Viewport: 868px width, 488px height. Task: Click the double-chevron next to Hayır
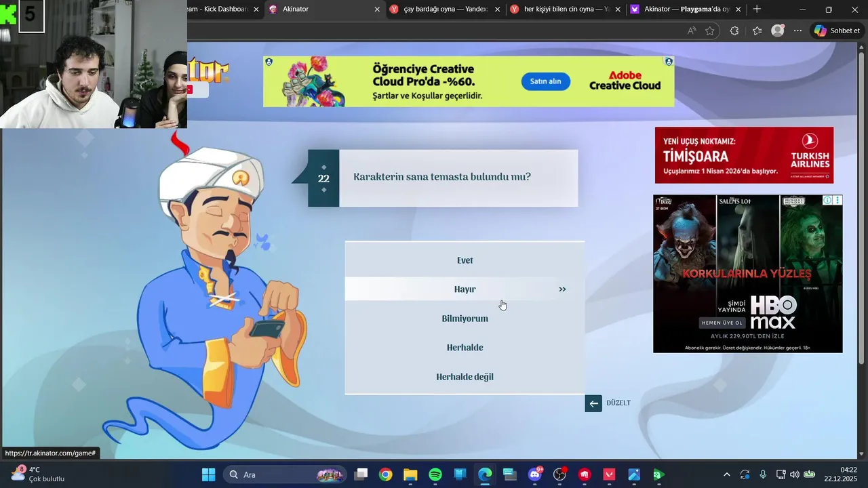562,289
